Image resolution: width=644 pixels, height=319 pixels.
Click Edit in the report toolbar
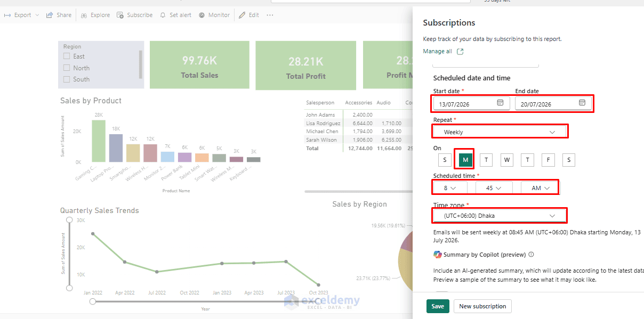(x=249, y=15)
